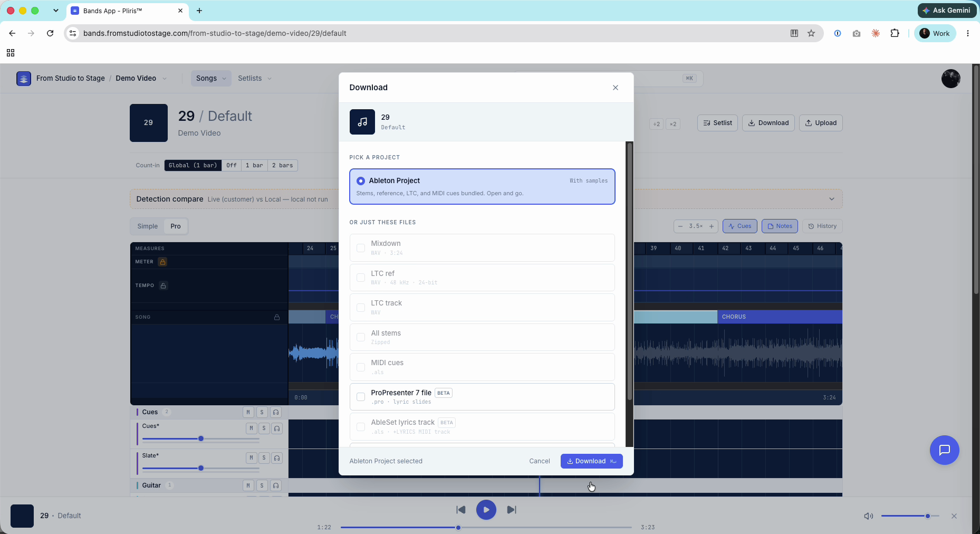Click the Upload button
Image resolution: width=980 pixels, height=534 pixels.
(x=821, y=123)
